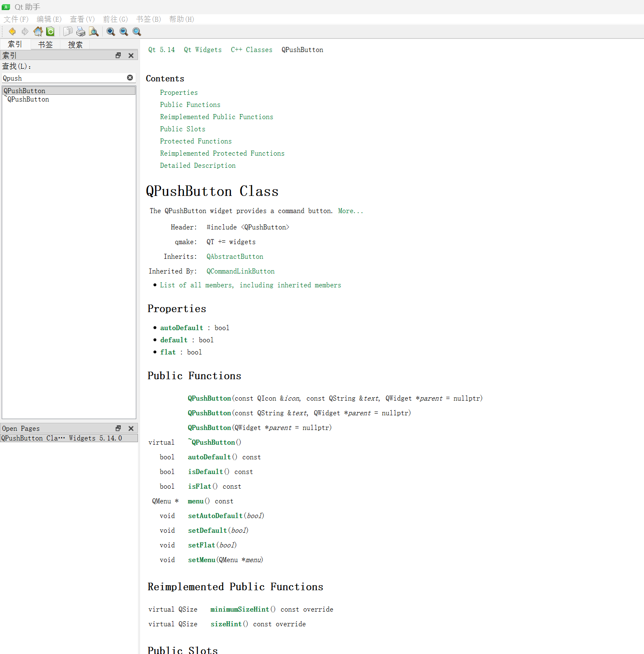Jump to Public Functions in Contents
The width and height of the screenshot is (644, 654).
coord(190,105)
